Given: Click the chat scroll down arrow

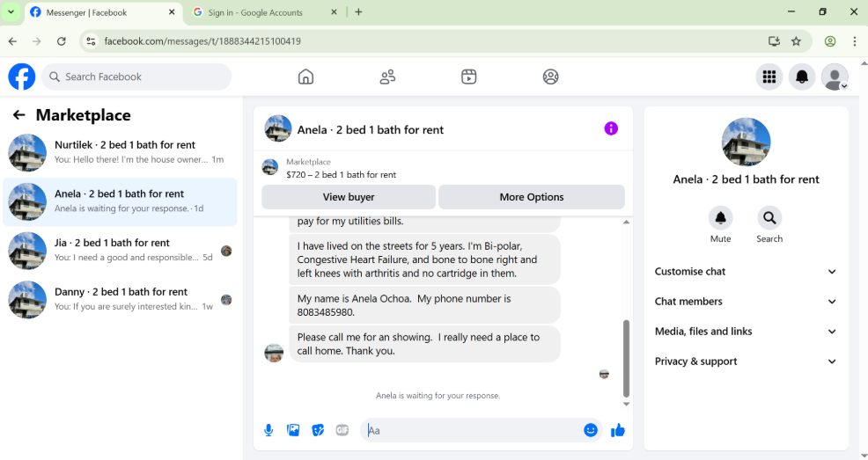Looking at the screenshot, I should tap(626, 405).
